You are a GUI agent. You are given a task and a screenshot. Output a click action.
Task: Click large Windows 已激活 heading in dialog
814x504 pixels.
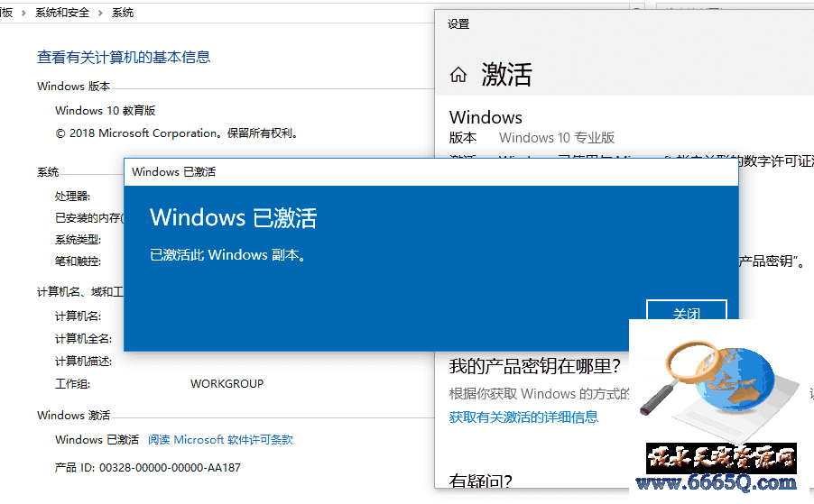click(233, 218)
